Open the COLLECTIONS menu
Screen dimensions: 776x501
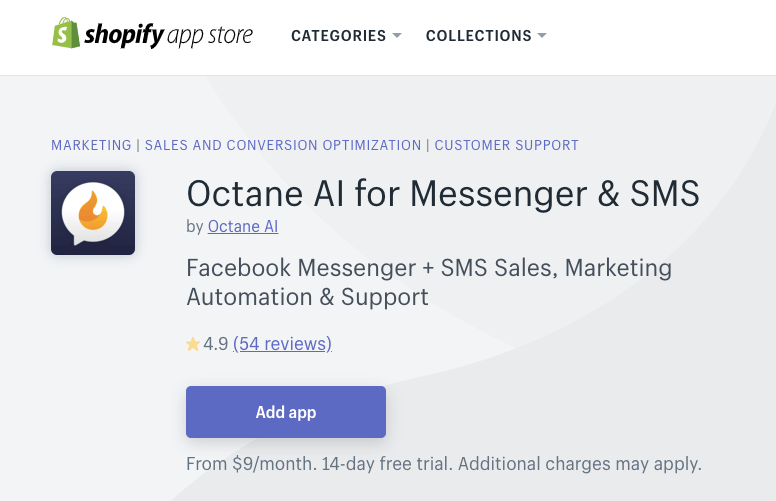(x=478, y=36)
